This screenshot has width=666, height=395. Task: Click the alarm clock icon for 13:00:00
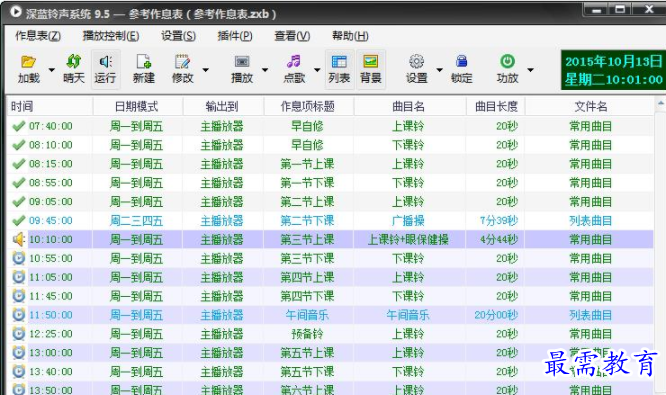(18, 353)
